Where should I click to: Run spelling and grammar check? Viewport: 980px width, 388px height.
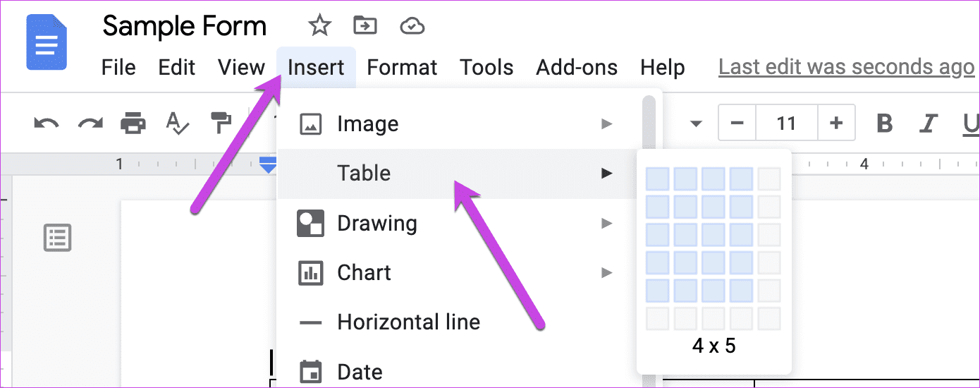pyautogui.click(x=177, y=123)
